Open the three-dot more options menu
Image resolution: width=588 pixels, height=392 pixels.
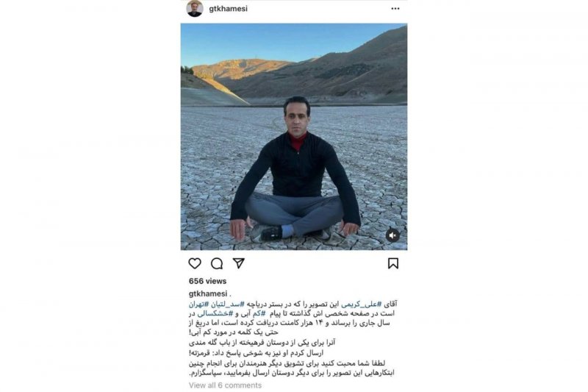pos(395,9)
